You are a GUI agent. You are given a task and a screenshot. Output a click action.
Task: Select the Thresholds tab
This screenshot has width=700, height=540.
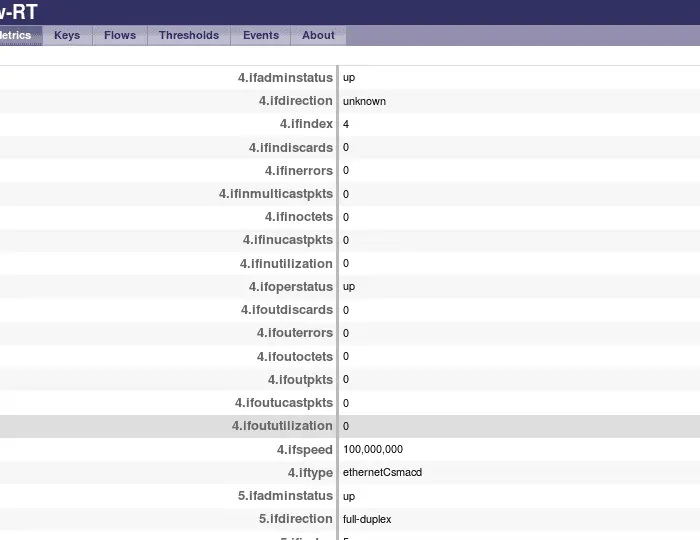coord(189,35)
